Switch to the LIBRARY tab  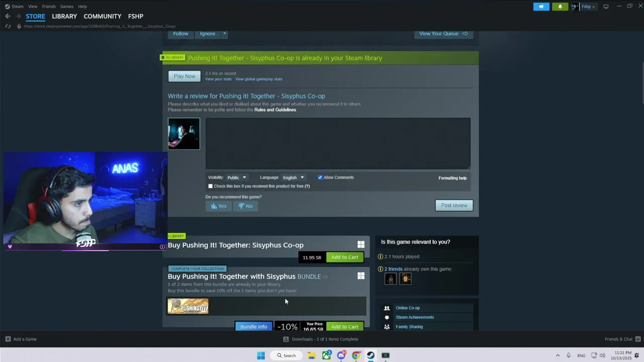click(x=64, y=16)
